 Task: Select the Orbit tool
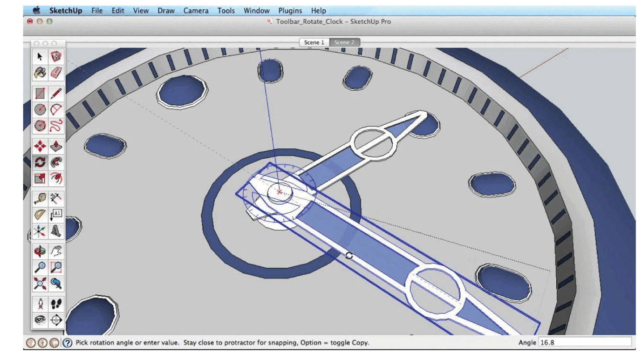(x=40, y=252)
